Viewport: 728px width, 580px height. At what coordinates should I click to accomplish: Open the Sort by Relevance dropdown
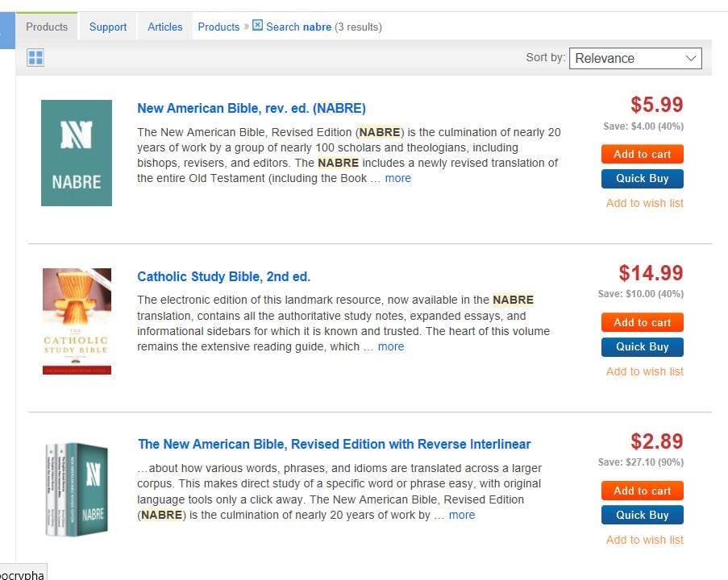[635, 58]
